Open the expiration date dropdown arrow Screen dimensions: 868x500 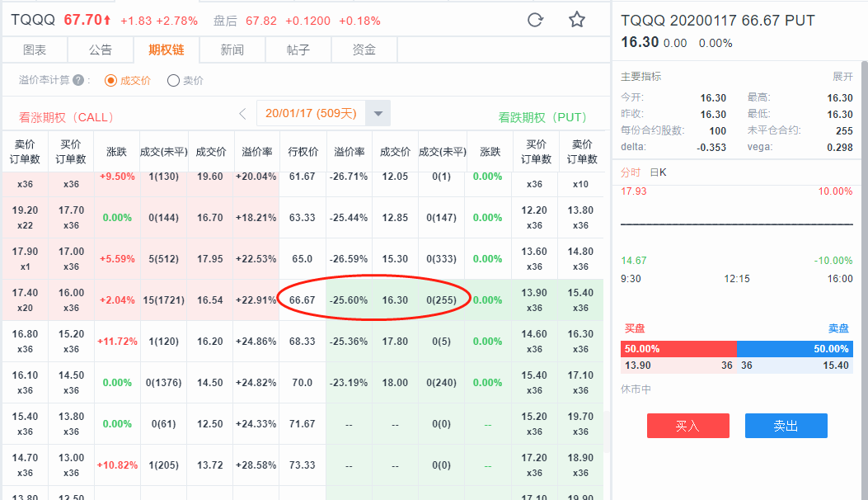378,114
